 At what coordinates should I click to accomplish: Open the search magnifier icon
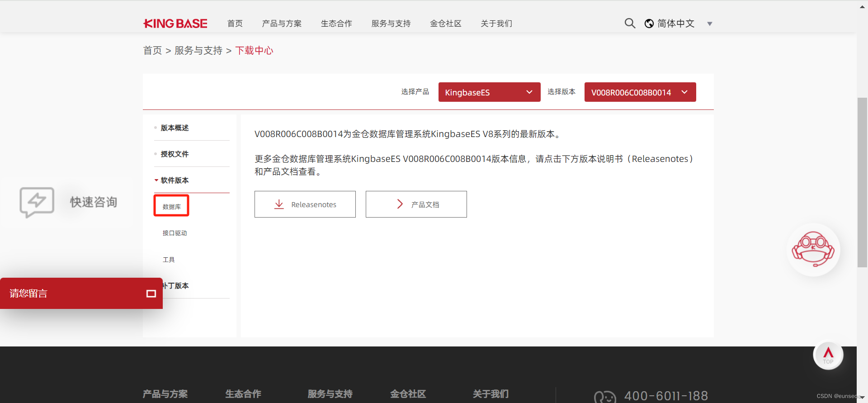coord(630,23)
